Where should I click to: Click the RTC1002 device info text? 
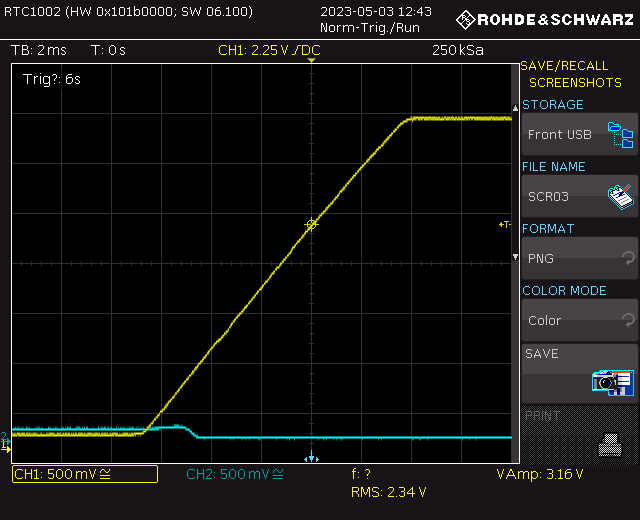128,11
